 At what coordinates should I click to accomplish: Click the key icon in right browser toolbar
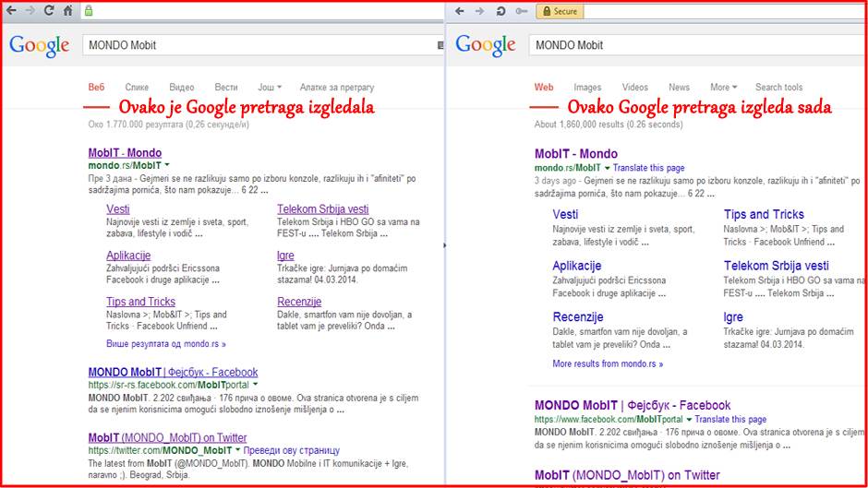[x=521, y=11]
